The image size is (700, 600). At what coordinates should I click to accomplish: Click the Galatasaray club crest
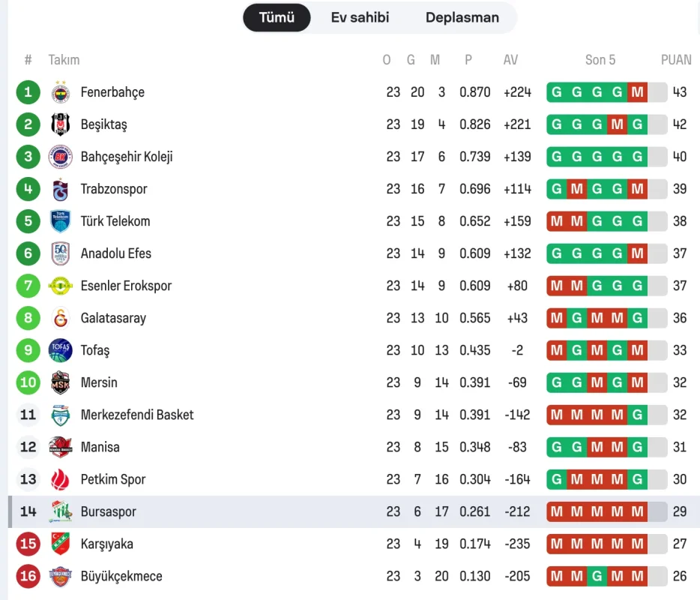click(x=61, y=318)
